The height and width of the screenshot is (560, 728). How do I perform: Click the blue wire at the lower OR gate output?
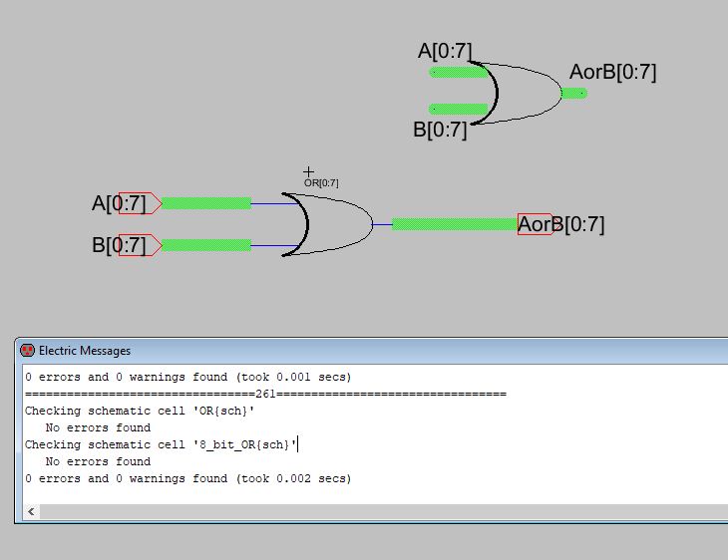[382, 224]
